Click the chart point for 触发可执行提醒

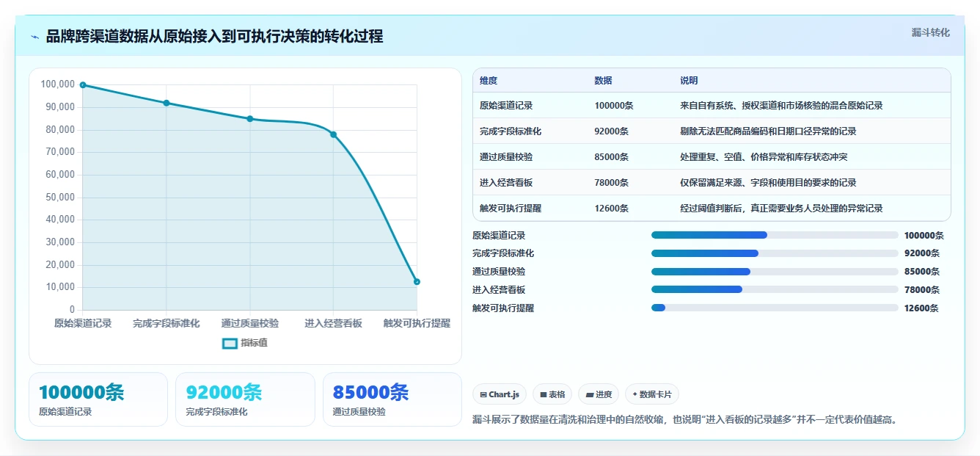(x=417, y=282)
